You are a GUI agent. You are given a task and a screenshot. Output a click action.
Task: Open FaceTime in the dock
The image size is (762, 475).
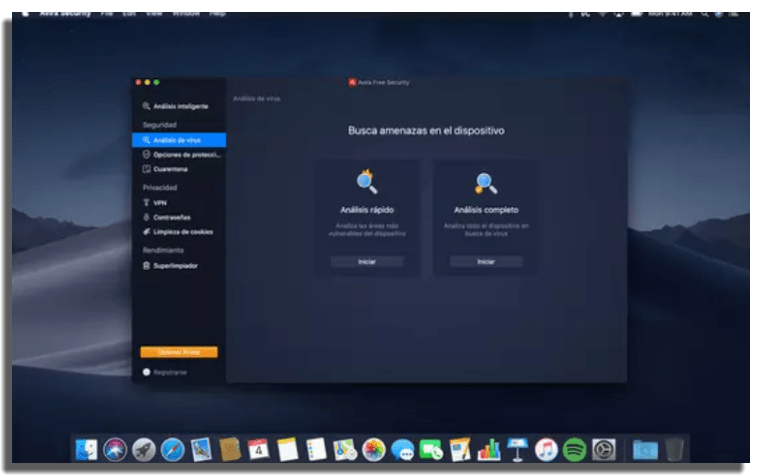click(431, 450)
